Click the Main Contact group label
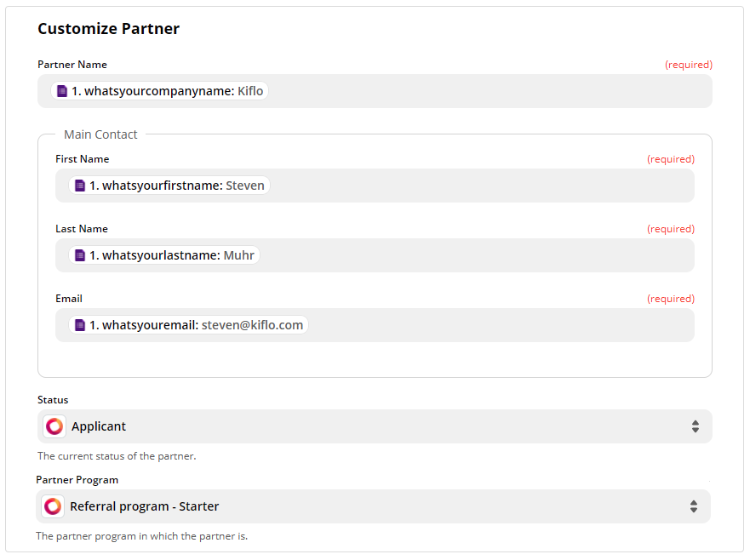 [100, 134]
